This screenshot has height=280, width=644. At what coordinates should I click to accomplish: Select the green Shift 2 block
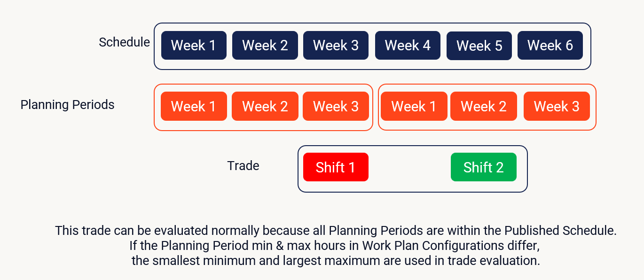pyautogui.click(x=483, y=167)
